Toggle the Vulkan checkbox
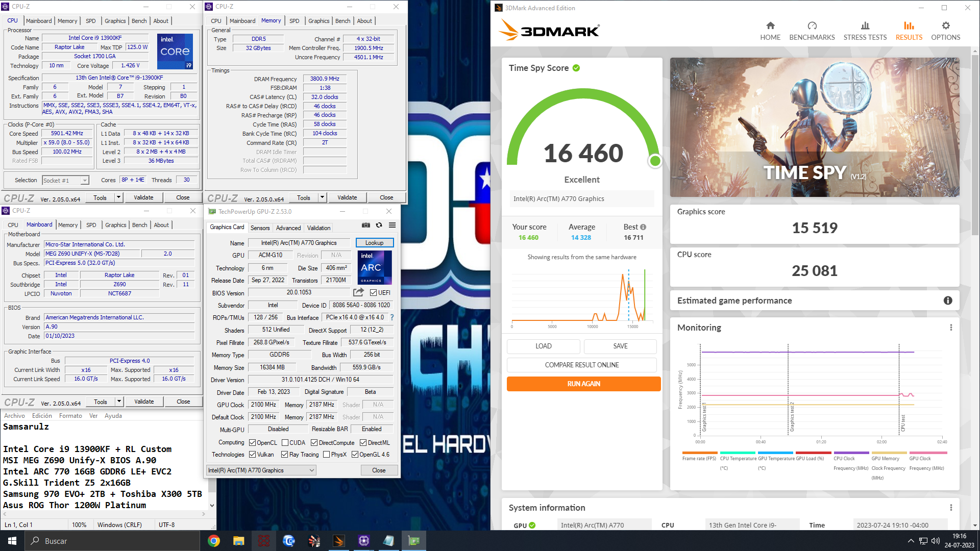980x551 pixels. (x=252, y=455)
